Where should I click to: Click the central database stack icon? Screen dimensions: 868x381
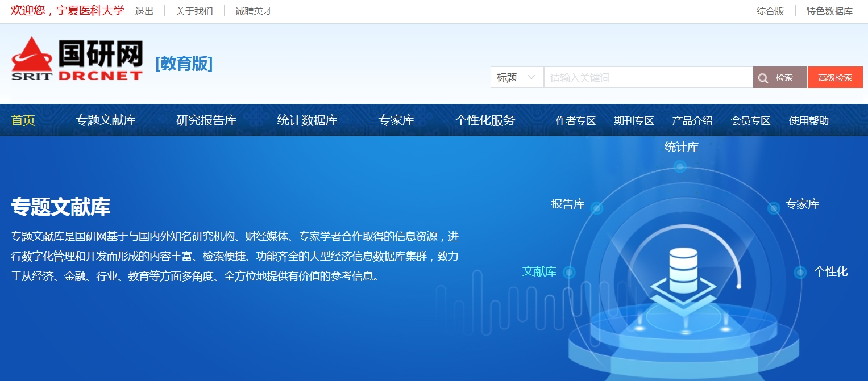click(683, 271)
